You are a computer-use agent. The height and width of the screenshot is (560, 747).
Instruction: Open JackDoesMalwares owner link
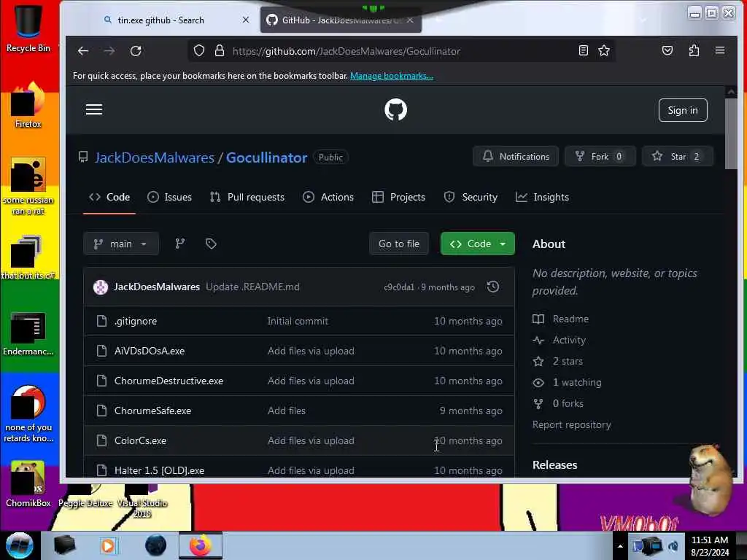(x=155, y=157)
